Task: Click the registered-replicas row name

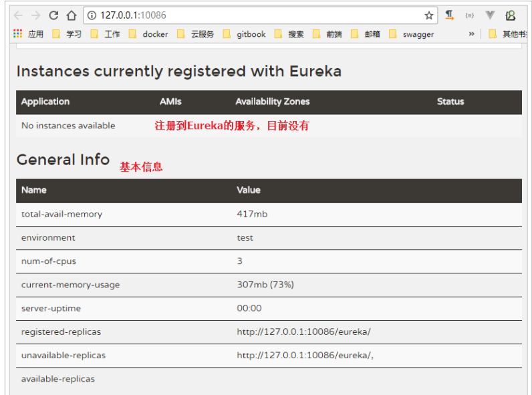Action: [x=61, y=332]
